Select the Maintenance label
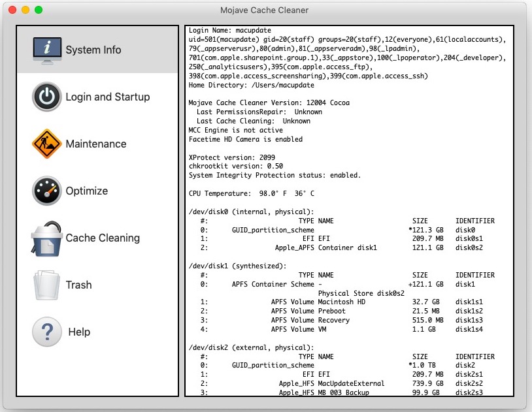This screenshot has height=412, width=532. point(96,144)
